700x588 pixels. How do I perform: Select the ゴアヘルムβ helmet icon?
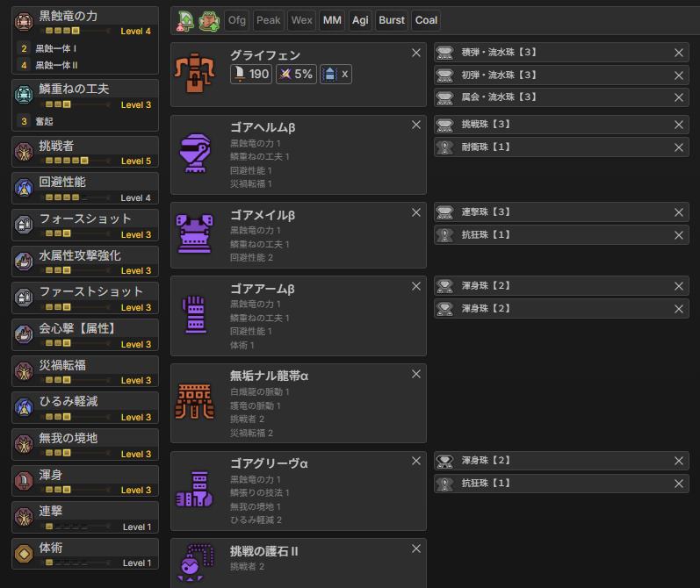pos(194,153)
